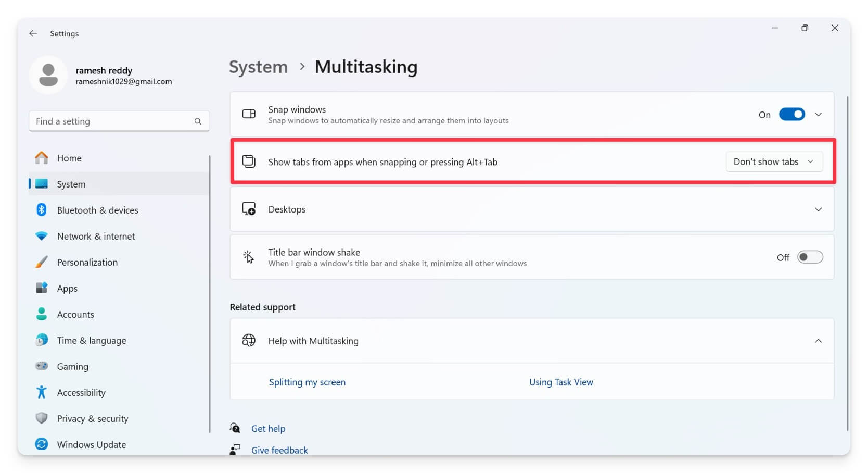Click the Find a setting search box
The width and height of the screenshot is (868, 473).
tap(119, 121)
